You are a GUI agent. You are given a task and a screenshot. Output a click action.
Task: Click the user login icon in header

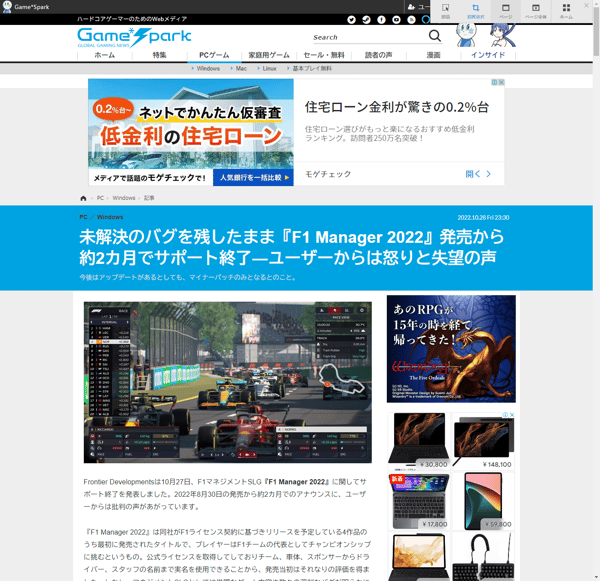click(x=411, y=7)
